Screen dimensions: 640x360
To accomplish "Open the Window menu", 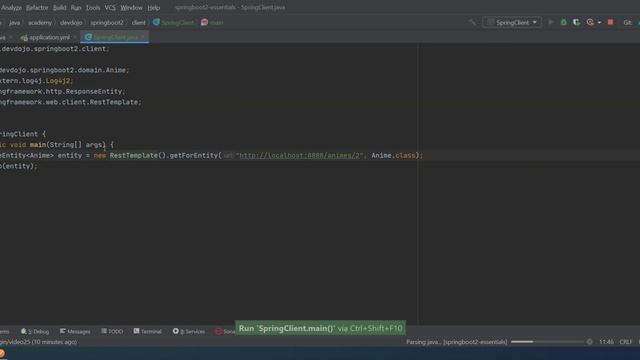I will 131,8.
